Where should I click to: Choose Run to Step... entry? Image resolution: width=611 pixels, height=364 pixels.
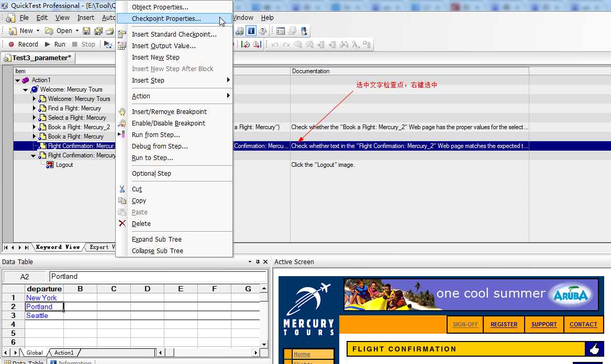[174, 157]
